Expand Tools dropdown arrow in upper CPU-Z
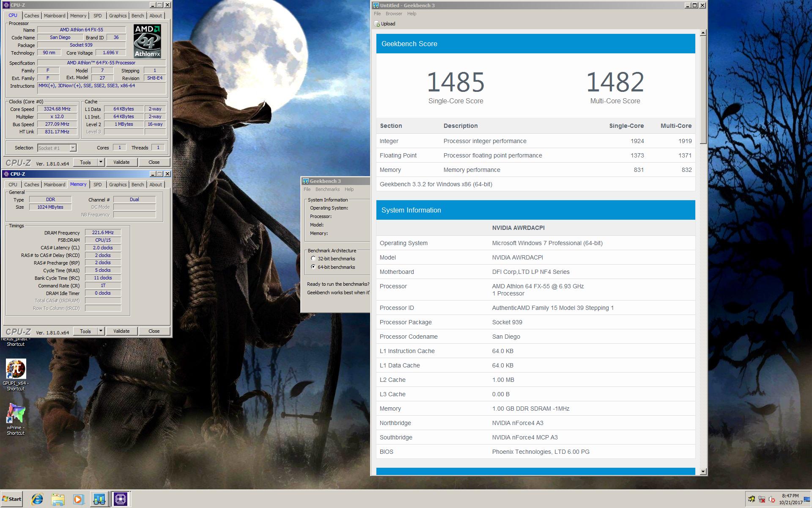This screenshot has width=812, height=508. (x=101, y=162)
